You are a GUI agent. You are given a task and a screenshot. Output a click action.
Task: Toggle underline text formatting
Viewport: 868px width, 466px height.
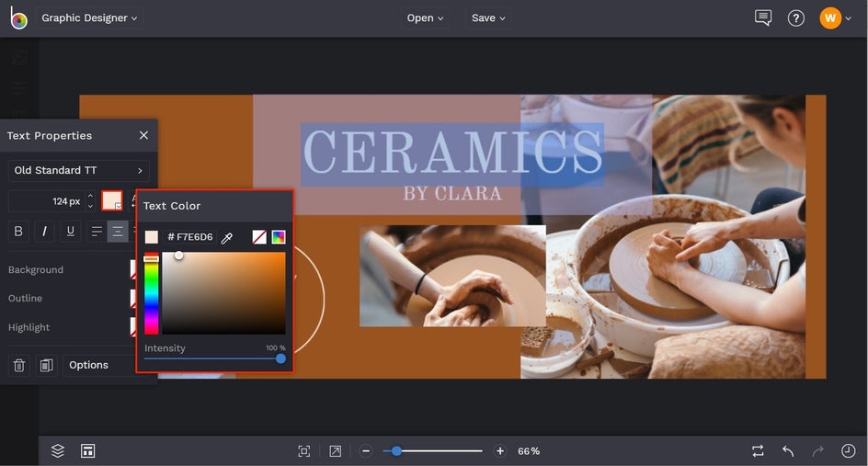(70, 232)
